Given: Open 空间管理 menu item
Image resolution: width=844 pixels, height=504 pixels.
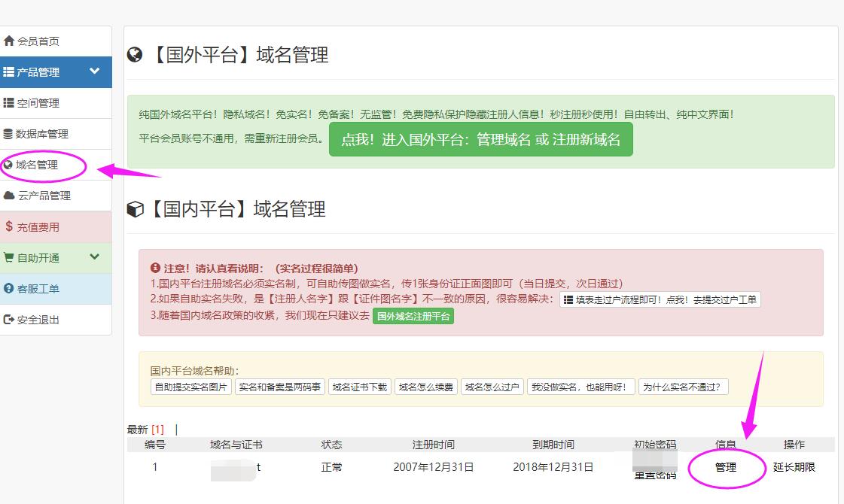Looking at the screenshot, I should tap(56, 103).
